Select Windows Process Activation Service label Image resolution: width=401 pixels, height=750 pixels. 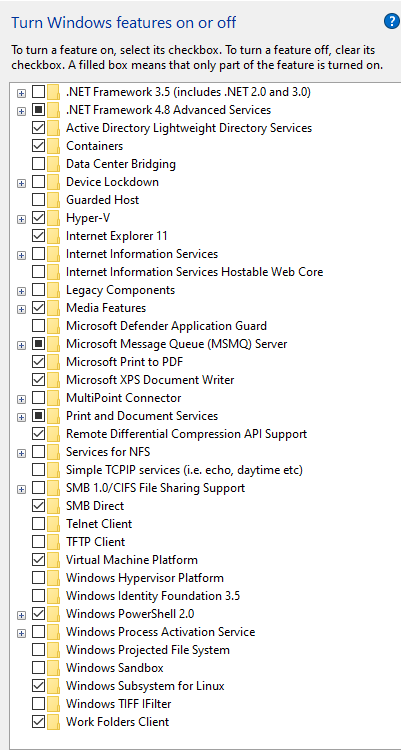pos(161,632)
